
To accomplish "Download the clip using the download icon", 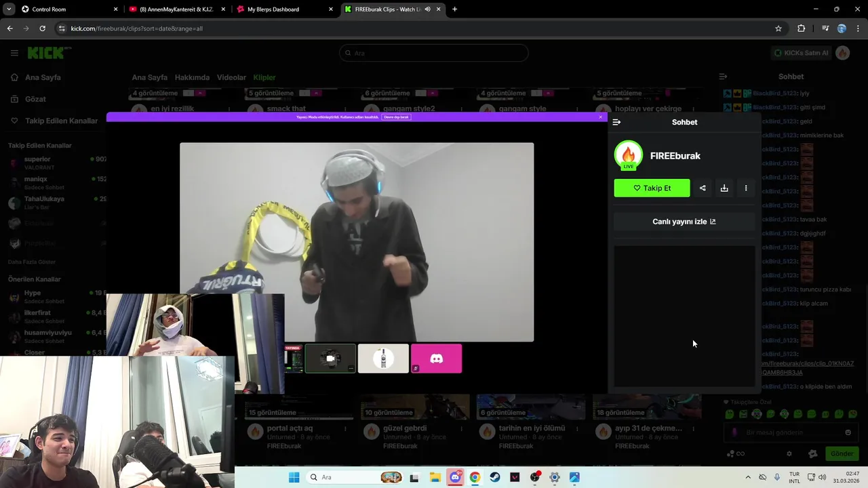I will tap(724, 188).
